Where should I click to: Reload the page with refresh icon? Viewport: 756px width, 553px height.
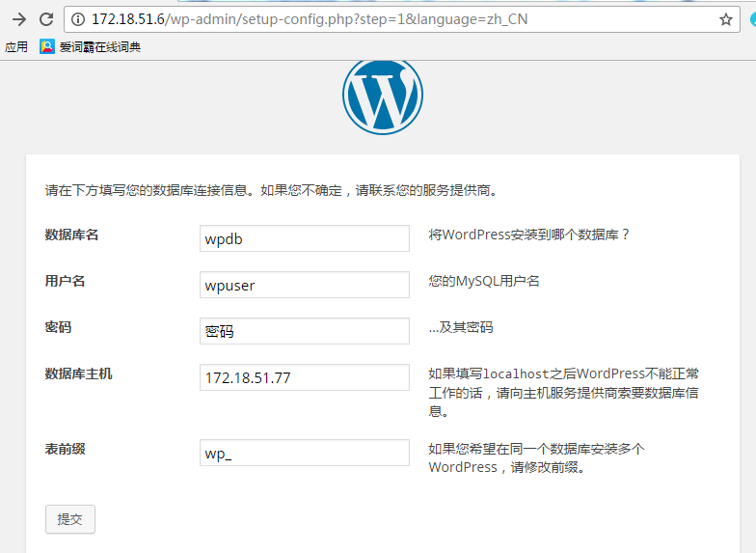point(46,19)
